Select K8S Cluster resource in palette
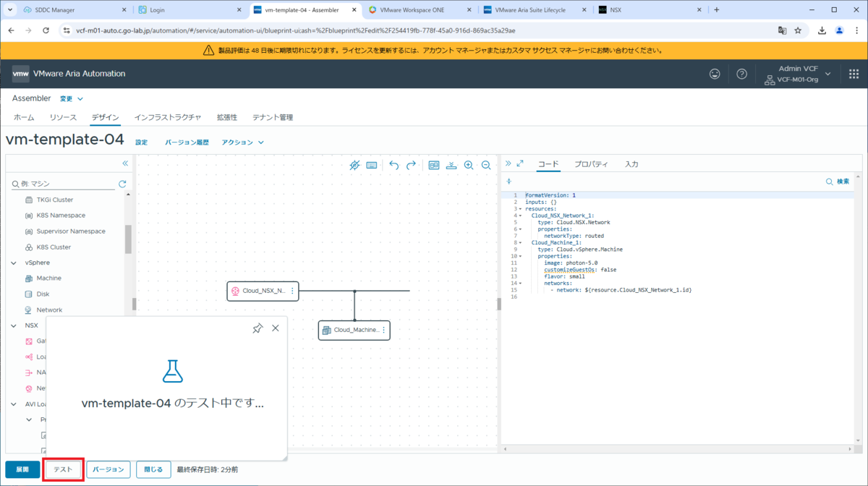 tap(54, 247)
